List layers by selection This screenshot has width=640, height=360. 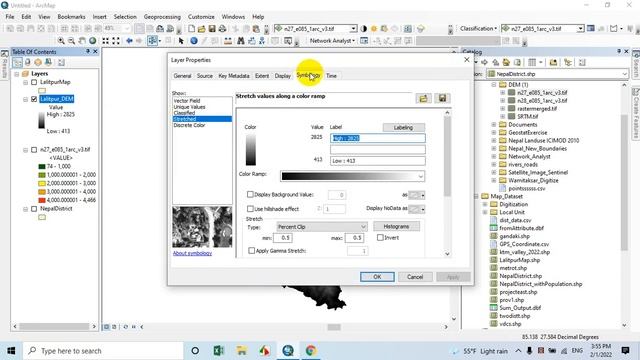tap(48, 62)
